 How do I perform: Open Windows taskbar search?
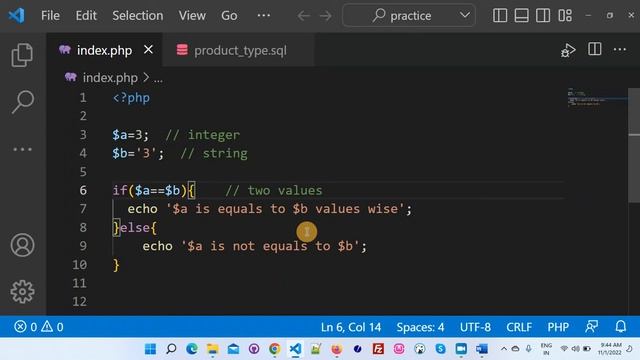point(171,349)
